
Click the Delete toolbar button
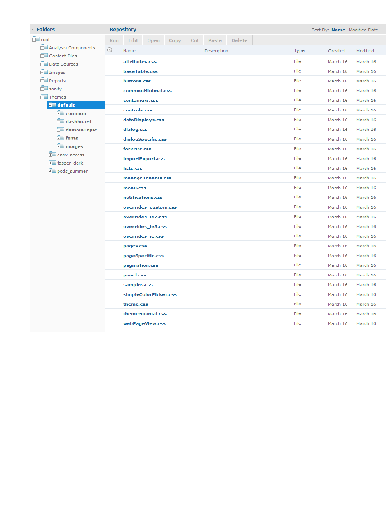[239, 40]
